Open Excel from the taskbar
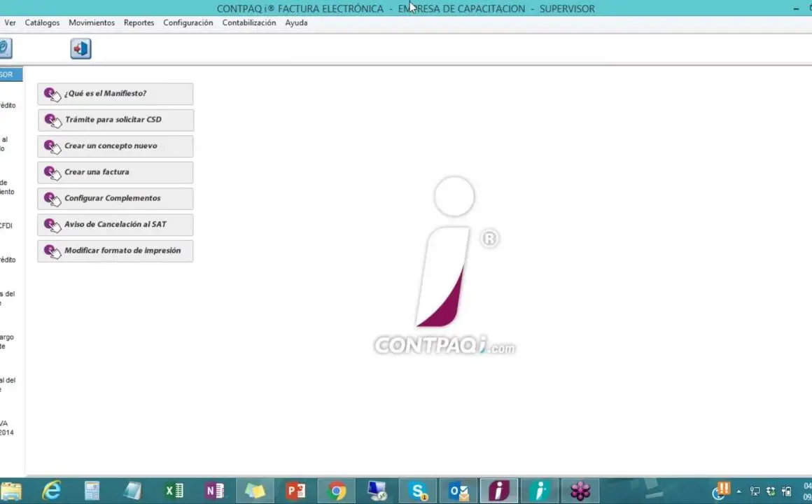Screen dimensions: 812x504 coord(174,491)
